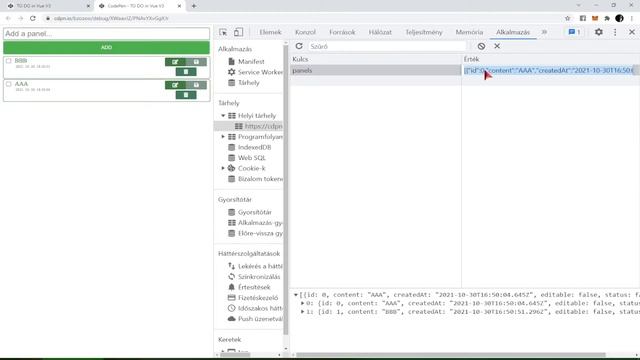The image size is (640, 360).
Task: Open Lekérés a háttérben service
Action: [256, 266]
